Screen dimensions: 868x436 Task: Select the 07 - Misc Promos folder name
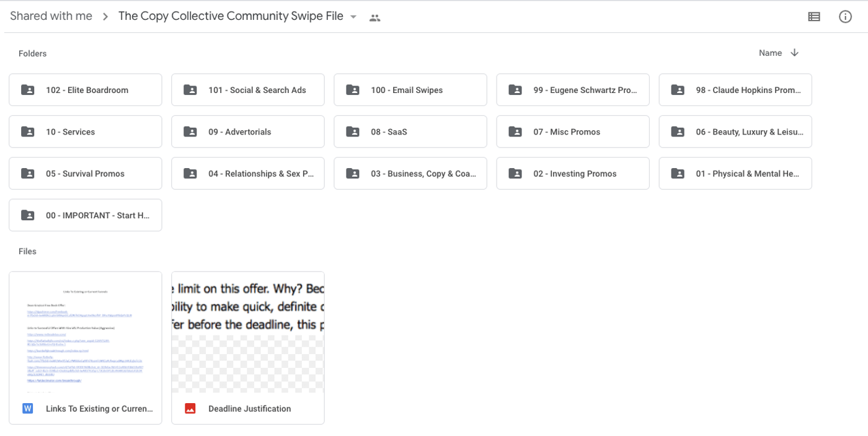click(567, 131)
